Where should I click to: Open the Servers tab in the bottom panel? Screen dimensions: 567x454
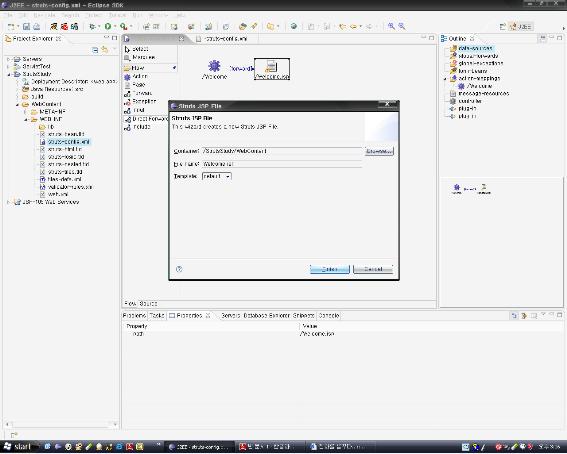coord(231,316)
